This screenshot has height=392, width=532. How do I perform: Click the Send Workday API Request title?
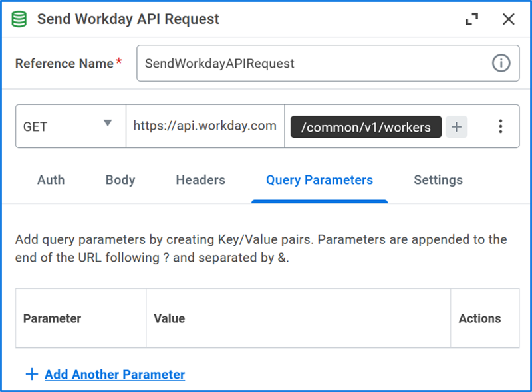(128, 19)
